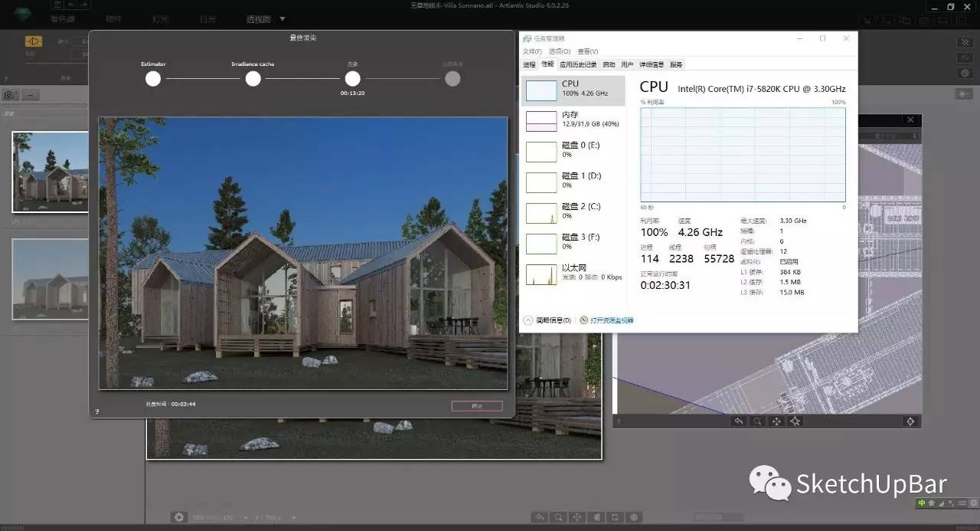Click zoom magnifier in 2D view toolbar
Screen dimensions: 980x531
tap(757, 421)
